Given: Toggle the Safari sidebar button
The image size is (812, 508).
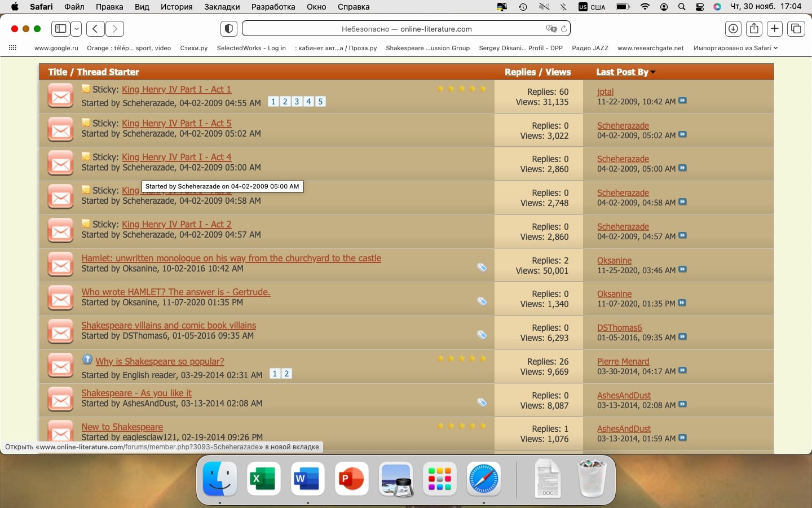Looking at the screenshot, I should (x=61, y=29).
